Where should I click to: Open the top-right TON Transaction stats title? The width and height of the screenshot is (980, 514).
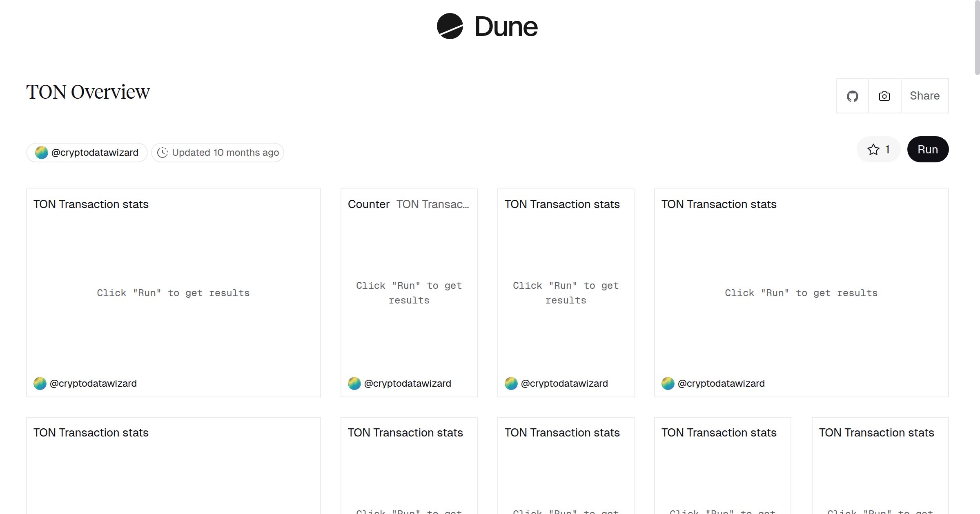click(719, 204)
